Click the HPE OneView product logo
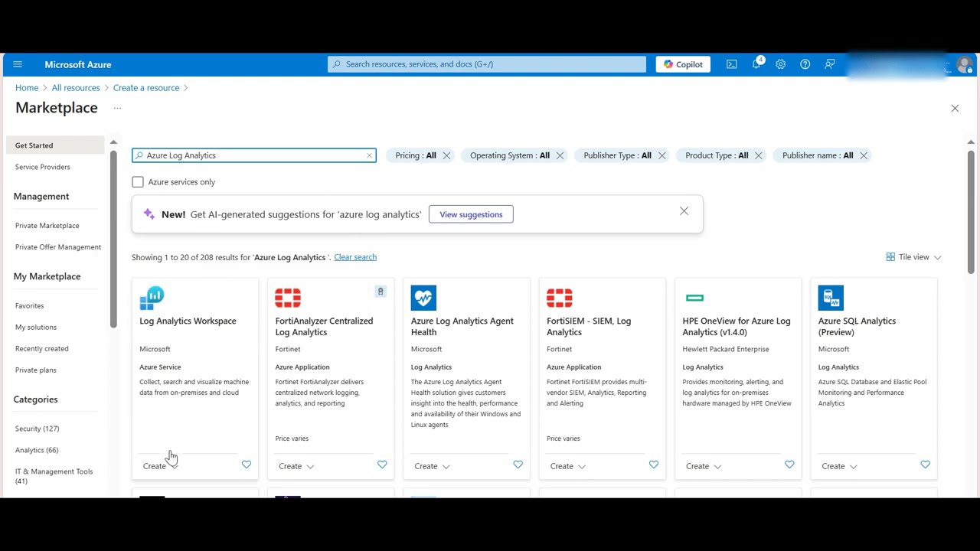Viewport: 980px width, 551px height. pyautogui.click(x=694, y=298)
